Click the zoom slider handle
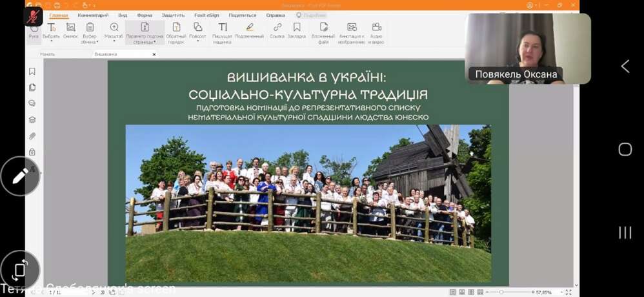Viewport: 644px width, 297px height. pos(501,292)
